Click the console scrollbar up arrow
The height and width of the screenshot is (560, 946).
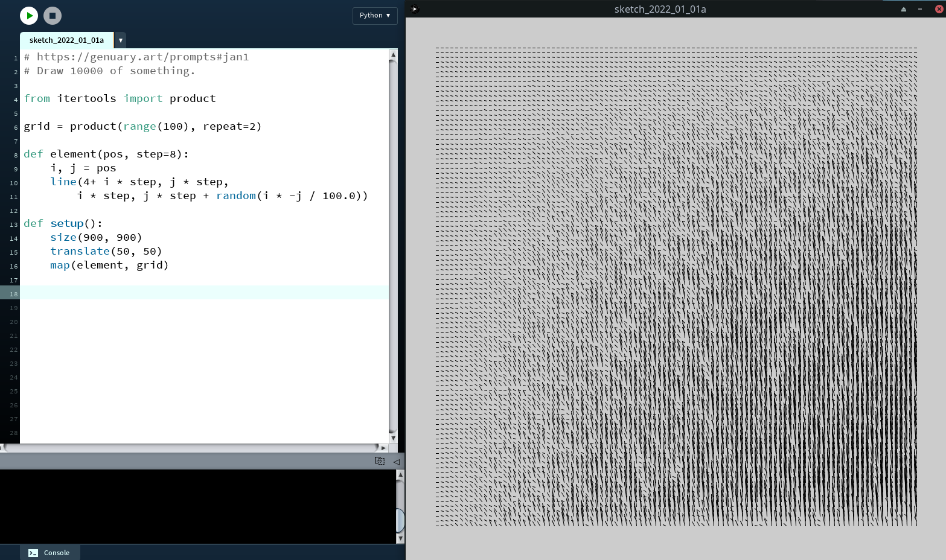pyautogui.click(x=400, y=476)
